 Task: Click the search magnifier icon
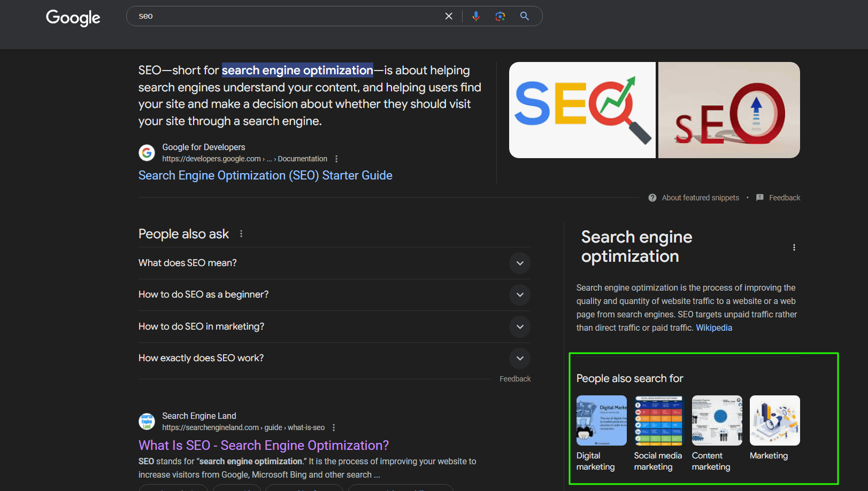524,16
